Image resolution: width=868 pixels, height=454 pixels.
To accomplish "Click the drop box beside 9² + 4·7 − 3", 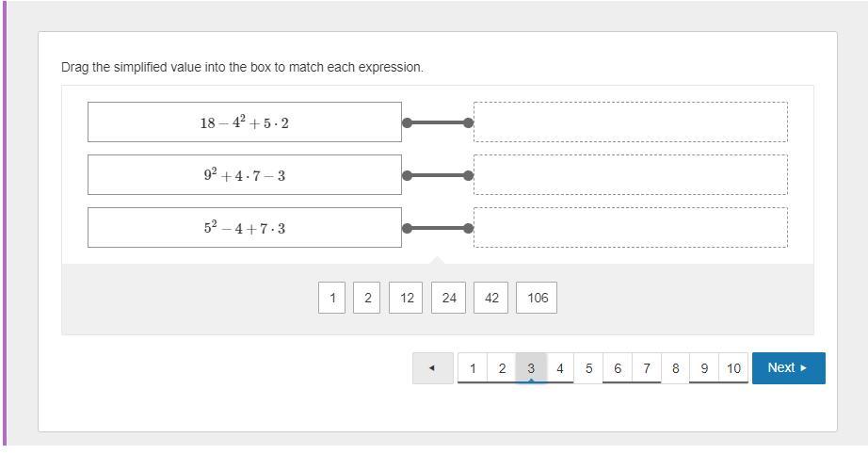I will tap(630, 175).
